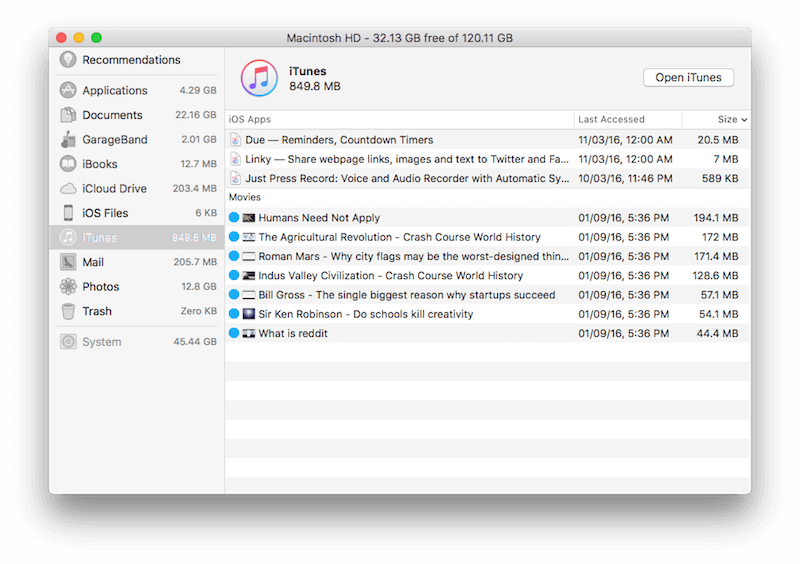Sort by Last Accessed column header
Image resolution: width=800 pixels, height=564 pixels.
[x=611, y=120]
